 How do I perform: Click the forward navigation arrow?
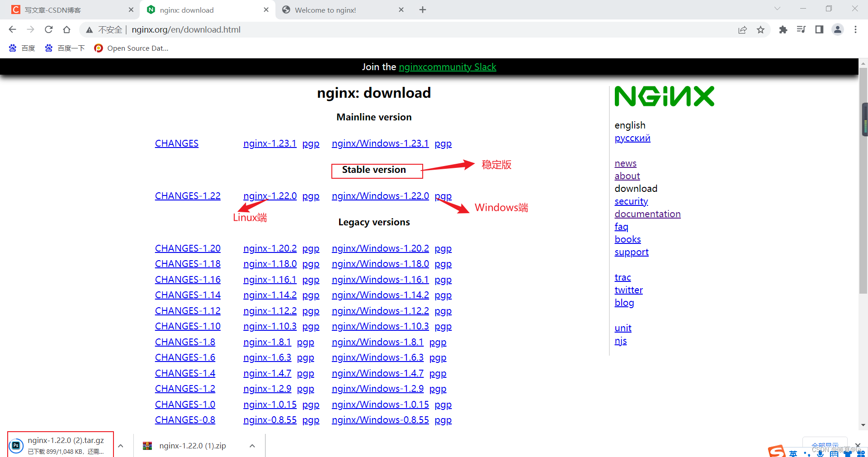pos(30,29)
